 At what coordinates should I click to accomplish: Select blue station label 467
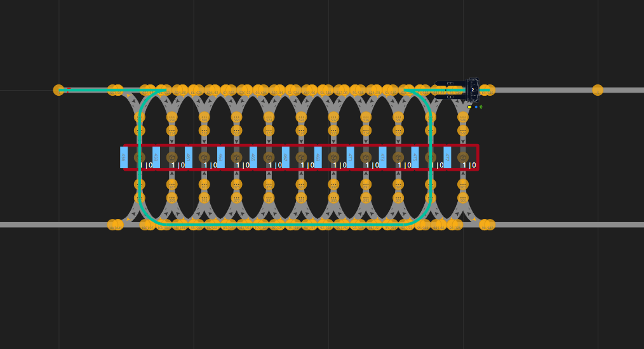point(285,157)
